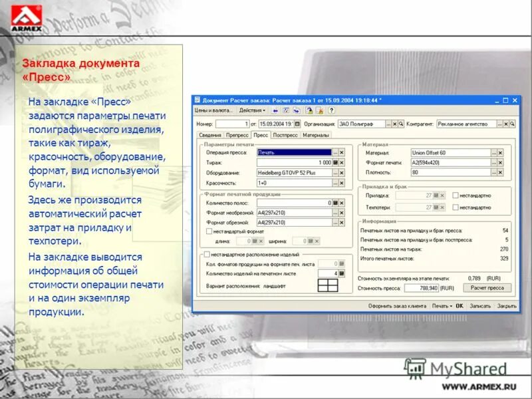This screenshot has height=399, width=532.
Task: Click the delete toolbar icon with red cross
Action: coord(320,110)
